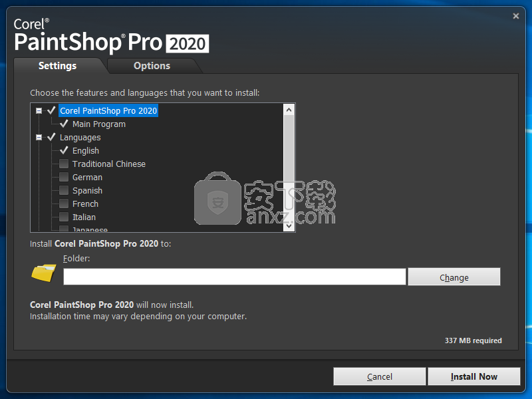Select the German row label

(x=87, y=177)
